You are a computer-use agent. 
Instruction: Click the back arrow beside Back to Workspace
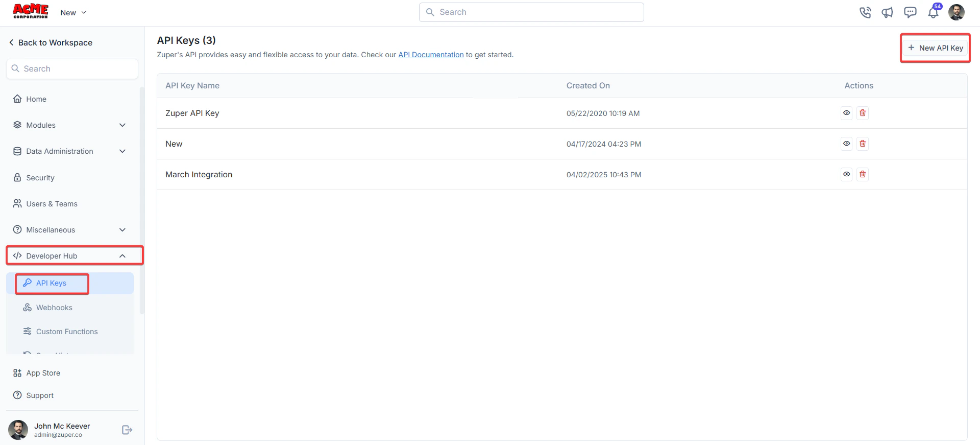(11, 42)
